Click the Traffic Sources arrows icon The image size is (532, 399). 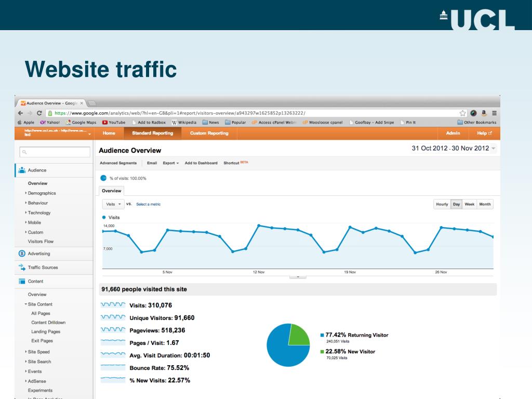22,268
